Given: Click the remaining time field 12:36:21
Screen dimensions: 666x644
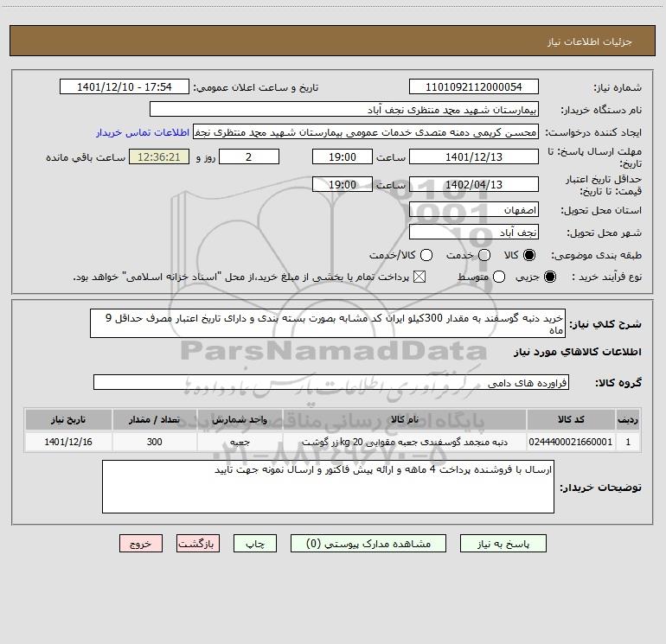Looking at the screenshot, I should click(x=159, y=156).
